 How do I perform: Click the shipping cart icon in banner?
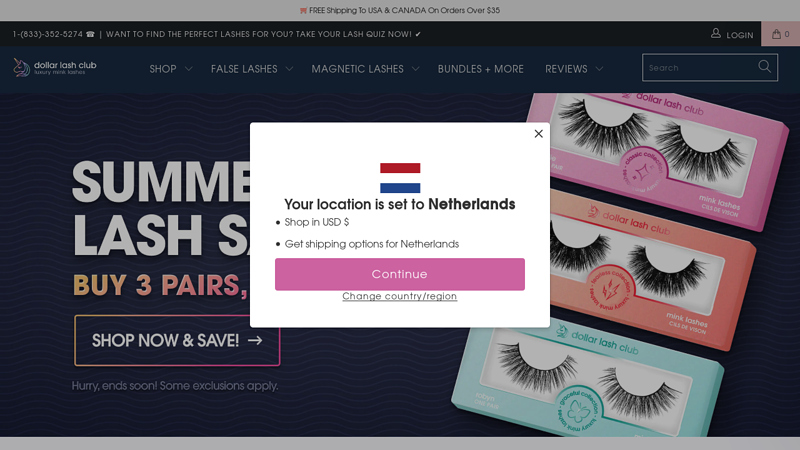click(303, 10)
